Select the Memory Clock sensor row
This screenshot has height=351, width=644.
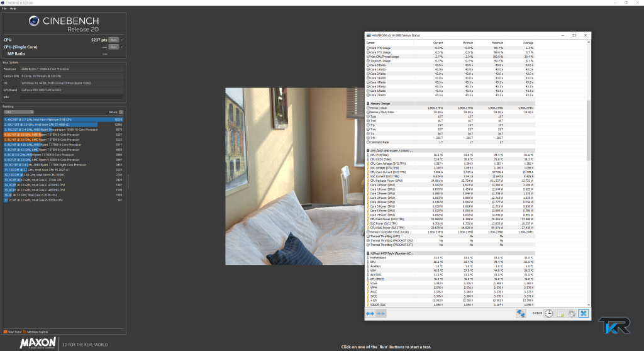450,108
